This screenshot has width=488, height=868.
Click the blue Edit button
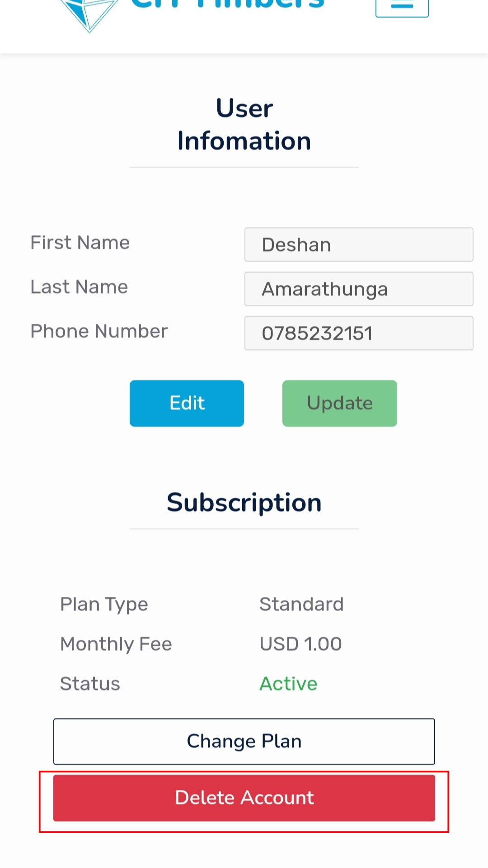click(x=187, y=403)
